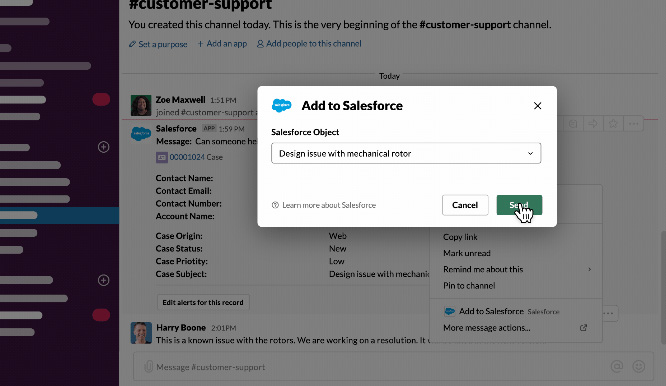Click the vertical scrollbar on the right
The width and height of the screenshot is (666, 386).
[x=663, y=287]
